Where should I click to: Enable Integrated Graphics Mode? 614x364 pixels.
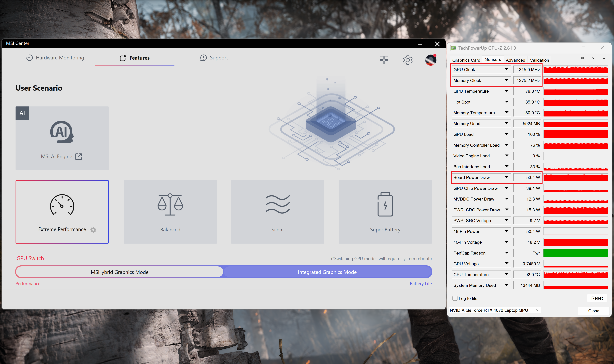pyautogui.click(x=327, y=272)
